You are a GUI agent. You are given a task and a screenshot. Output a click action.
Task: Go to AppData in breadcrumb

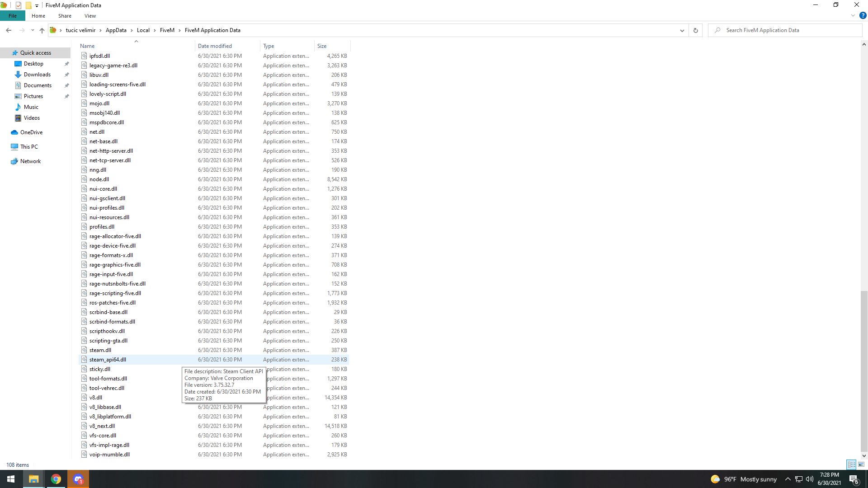tap(116, 30)
